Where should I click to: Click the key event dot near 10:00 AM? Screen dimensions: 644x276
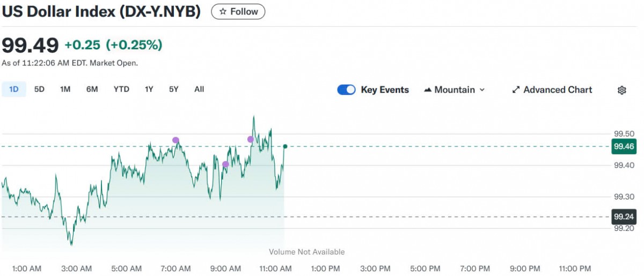pyautogui.click(x=251, y=139)
